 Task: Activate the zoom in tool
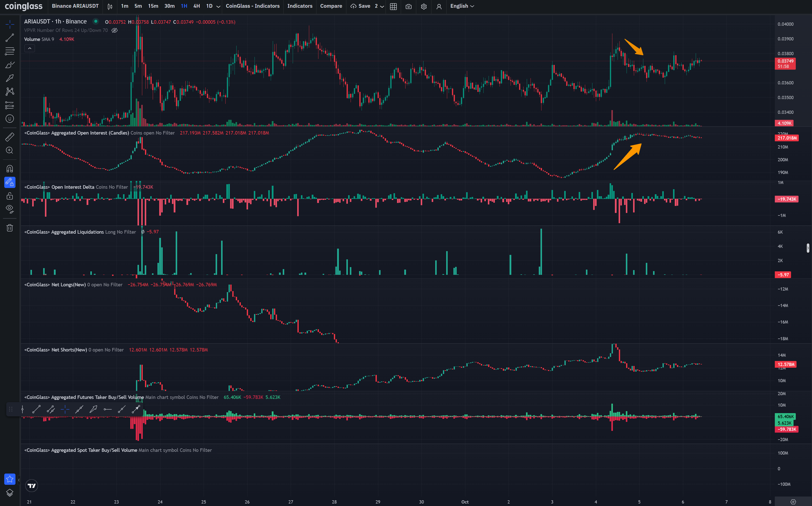pos(10,150)
